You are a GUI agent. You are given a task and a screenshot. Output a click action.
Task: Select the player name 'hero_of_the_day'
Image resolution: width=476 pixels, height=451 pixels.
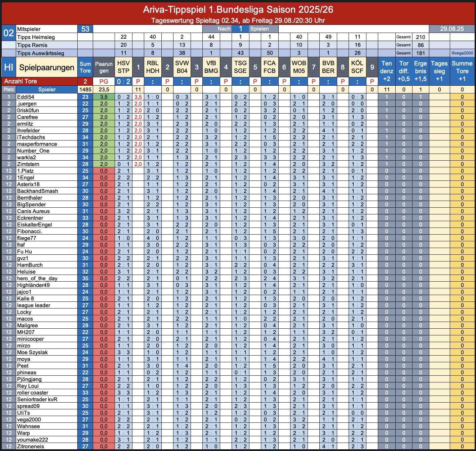click(x=37, y=278)
